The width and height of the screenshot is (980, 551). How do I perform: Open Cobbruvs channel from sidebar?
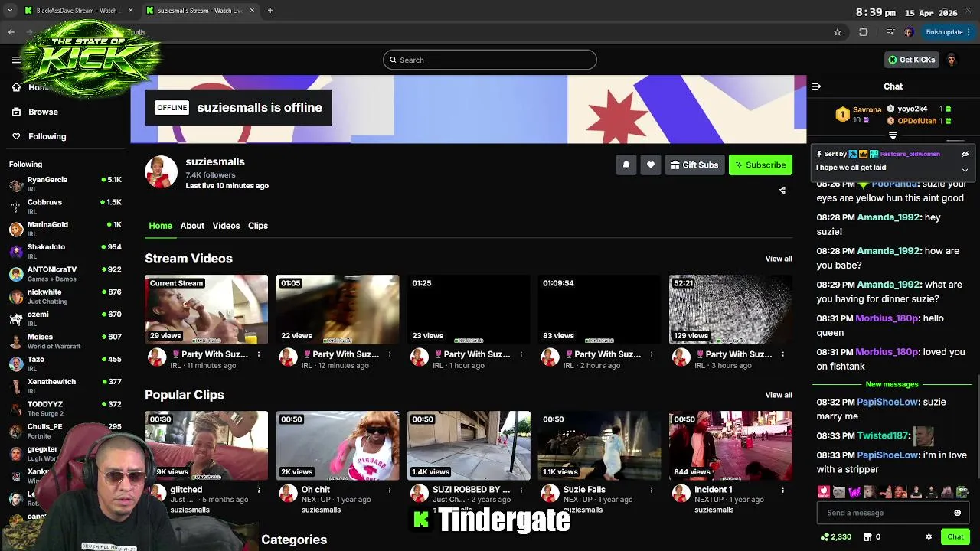pyautogui.click(x=65, y=206)
